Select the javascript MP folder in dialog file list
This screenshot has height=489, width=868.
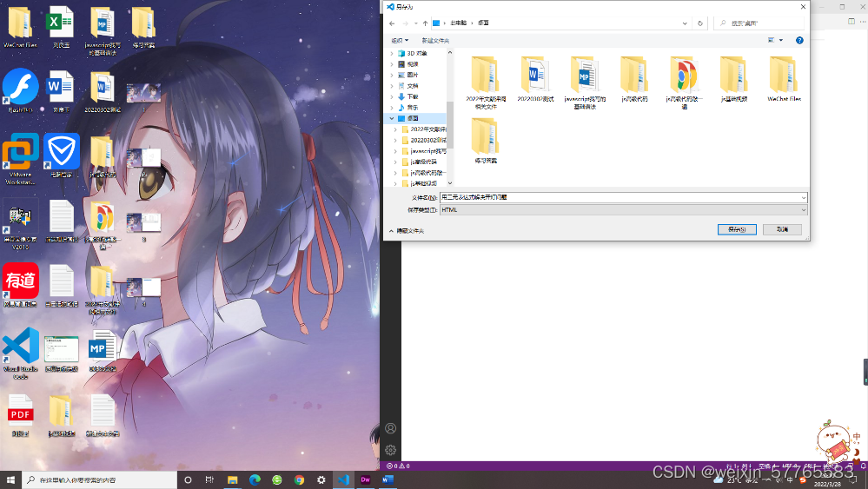click(585, 82)
